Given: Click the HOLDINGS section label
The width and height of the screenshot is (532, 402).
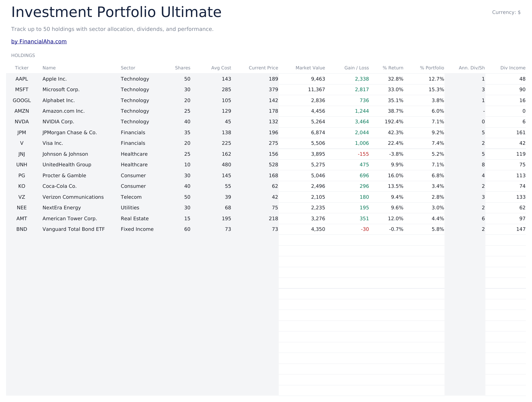Looking at the screenshot, I should (x=23, y=55).
